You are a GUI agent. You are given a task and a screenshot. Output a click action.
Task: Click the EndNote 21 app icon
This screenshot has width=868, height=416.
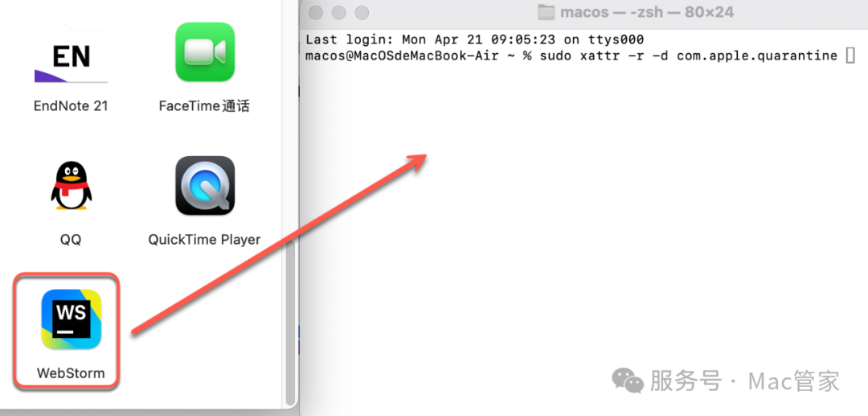click(x=72, y=56)
